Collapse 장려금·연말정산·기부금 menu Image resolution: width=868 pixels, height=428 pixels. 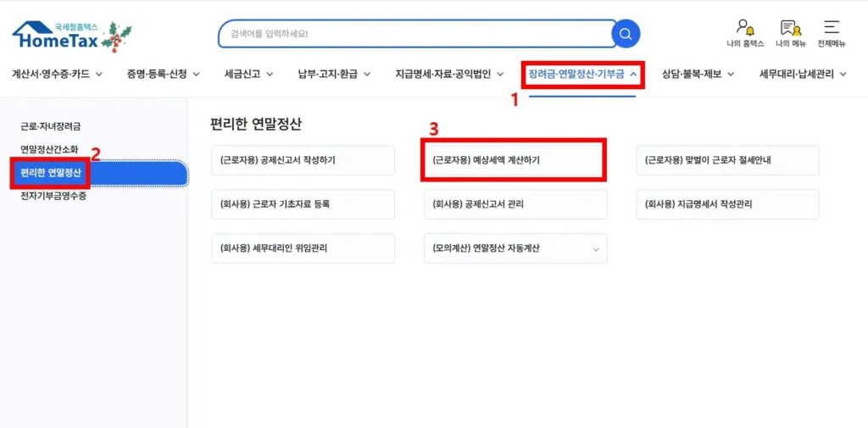583,74
